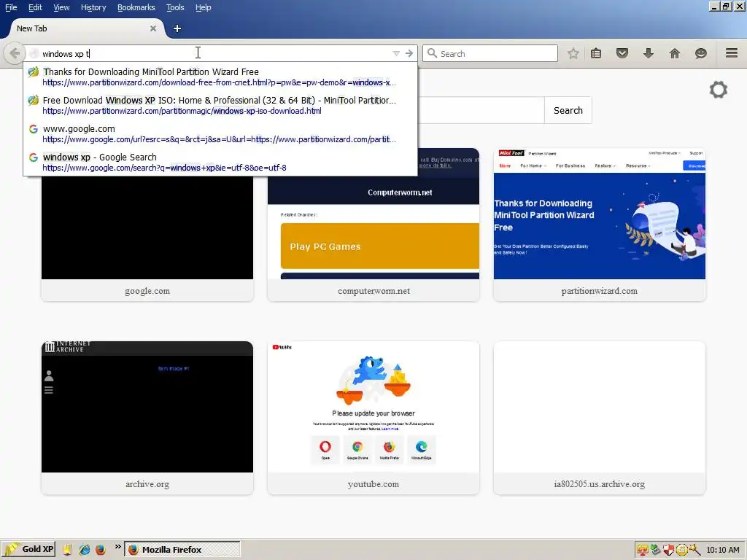
Task: Click Mozilla Firefox taskbar button
Action: pyautogui.click(x=182, y=549)
